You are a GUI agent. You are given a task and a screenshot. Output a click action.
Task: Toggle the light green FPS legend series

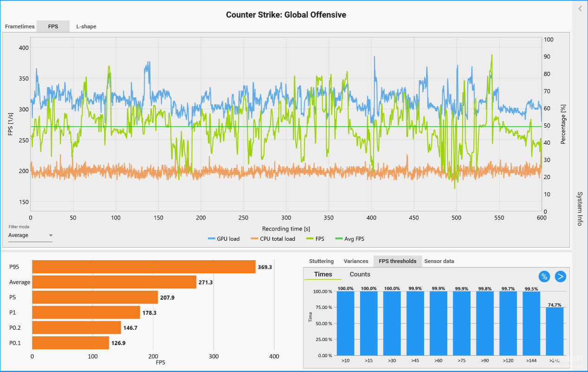click(315, 239)
